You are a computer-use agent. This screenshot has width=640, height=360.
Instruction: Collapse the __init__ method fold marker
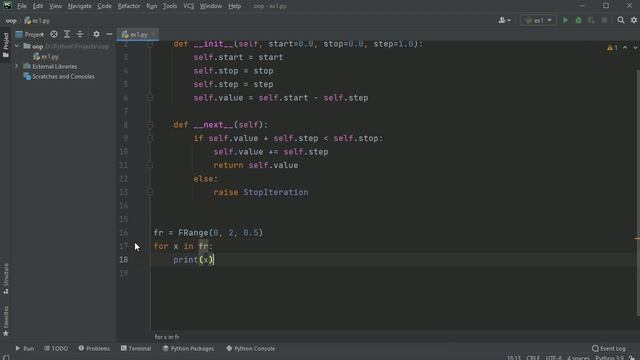pos(150,44)
